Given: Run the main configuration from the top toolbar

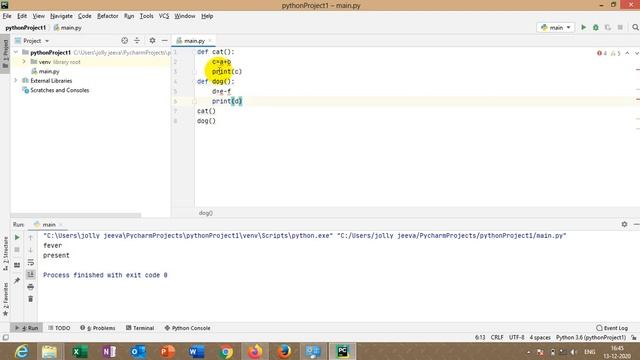Looking at the screenshot, I should (583, 27).
